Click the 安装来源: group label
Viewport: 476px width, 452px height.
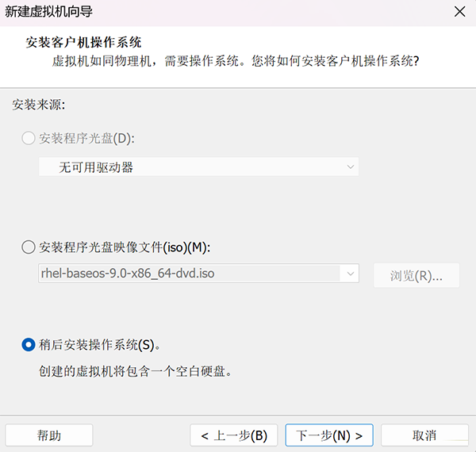pyautogui.click(x=38, y=104)
